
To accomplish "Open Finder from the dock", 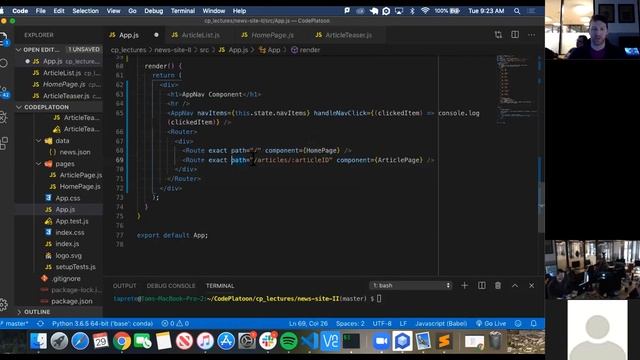I will [x=38, y=341].
